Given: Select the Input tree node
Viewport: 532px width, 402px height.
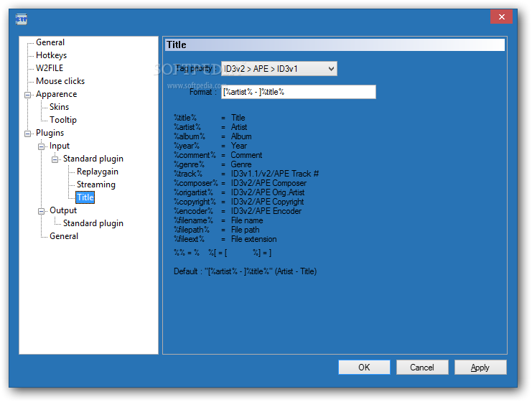Looking at the screenshot, I should click(x=60, y=146).
